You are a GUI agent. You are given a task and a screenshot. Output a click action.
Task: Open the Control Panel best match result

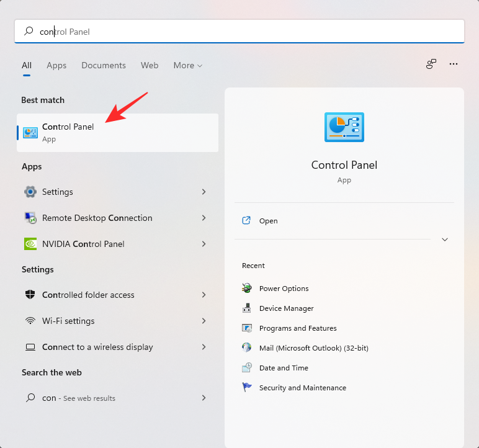(x=68, y=132)
